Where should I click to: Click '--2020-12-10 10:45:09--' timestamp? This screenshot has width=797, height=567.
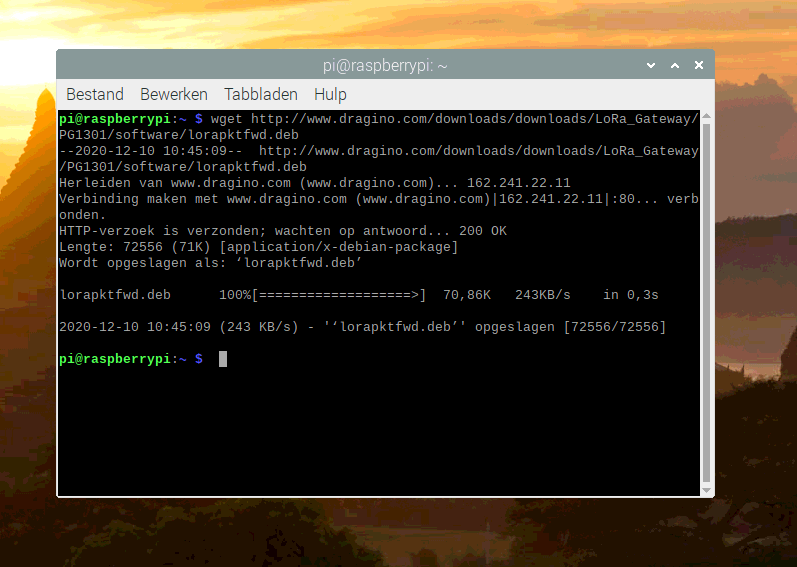click(150, 151)
